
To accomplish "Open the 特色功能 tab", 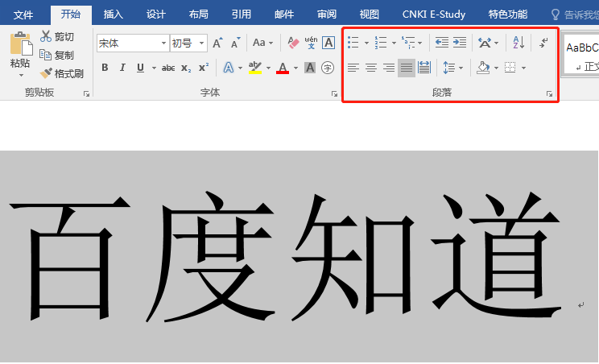I will 508,14.
